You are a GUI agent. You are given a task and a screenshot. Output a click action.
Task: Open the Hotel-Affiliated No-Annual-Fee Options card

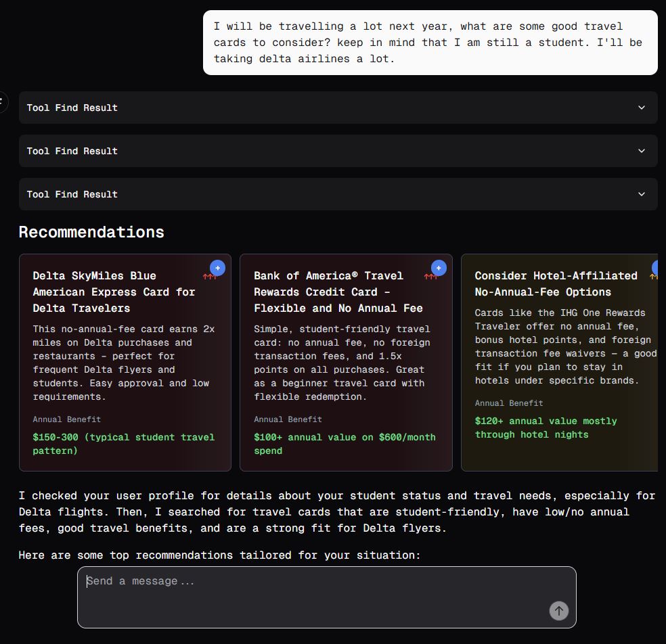[x=559, y=363]
